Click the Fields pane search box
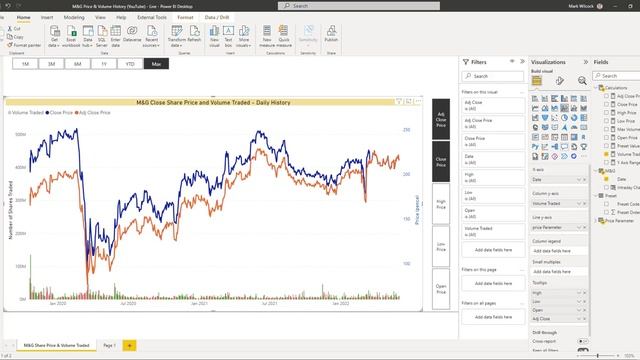The height and width of the screenshot is (360, 640). point(616,76)
